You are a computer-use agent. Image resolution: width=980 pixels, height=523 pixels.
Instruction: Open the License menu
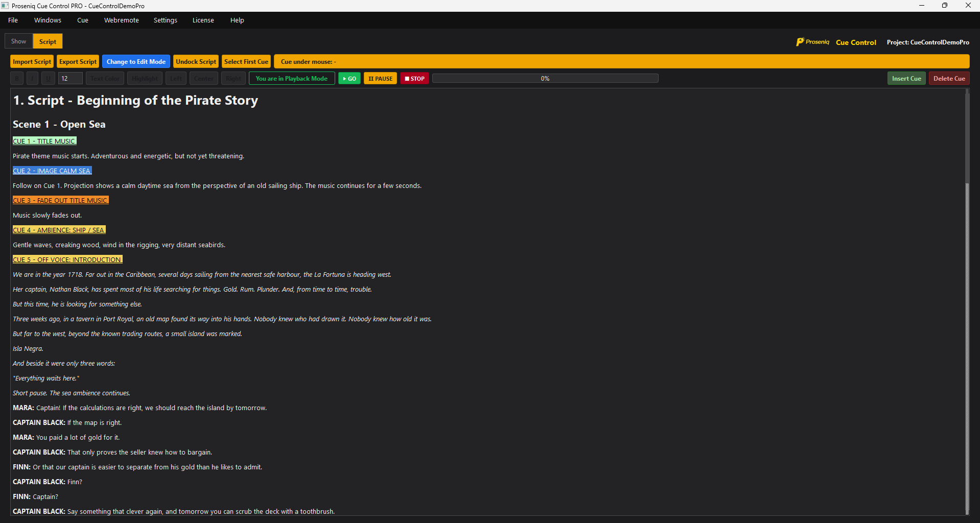tap(203, 20)
